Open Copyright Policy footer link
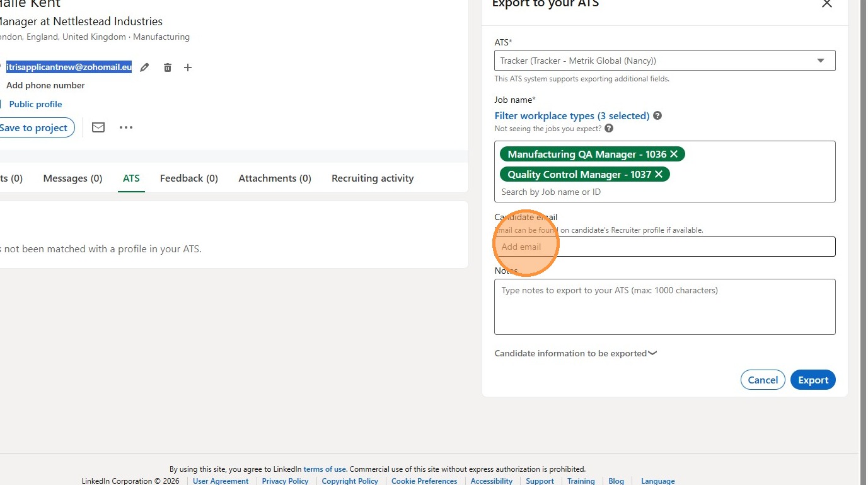The width and height of the screenshot is (868, 485). [350, 481]
